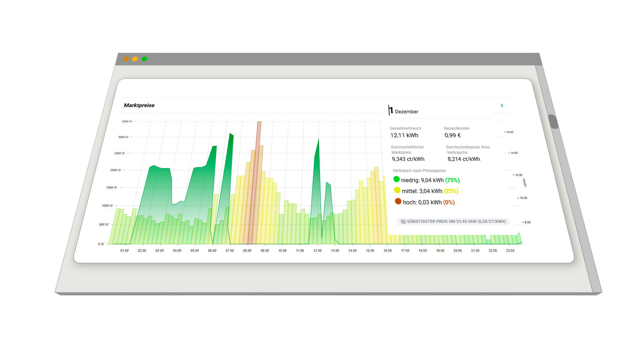This screenshot has height=362, width=644.
Task: Click the 01.00 time axis label
Action: tap(124, 251)
